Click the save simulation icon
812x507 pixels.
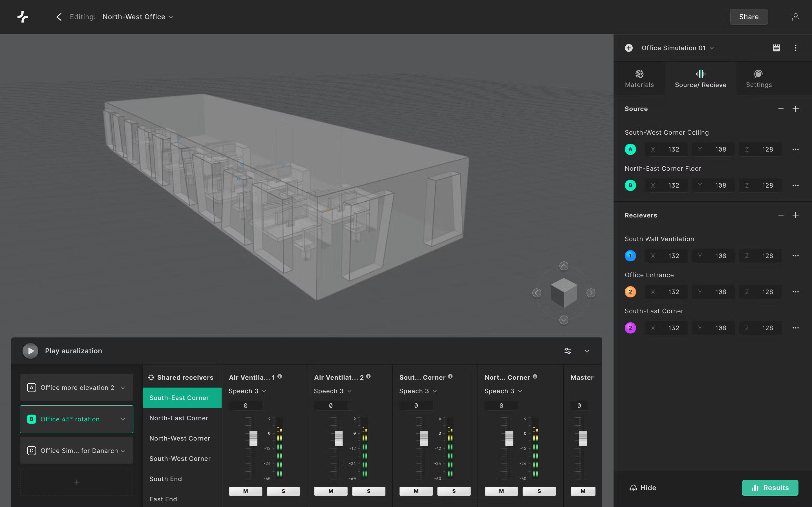coord(776,48)
